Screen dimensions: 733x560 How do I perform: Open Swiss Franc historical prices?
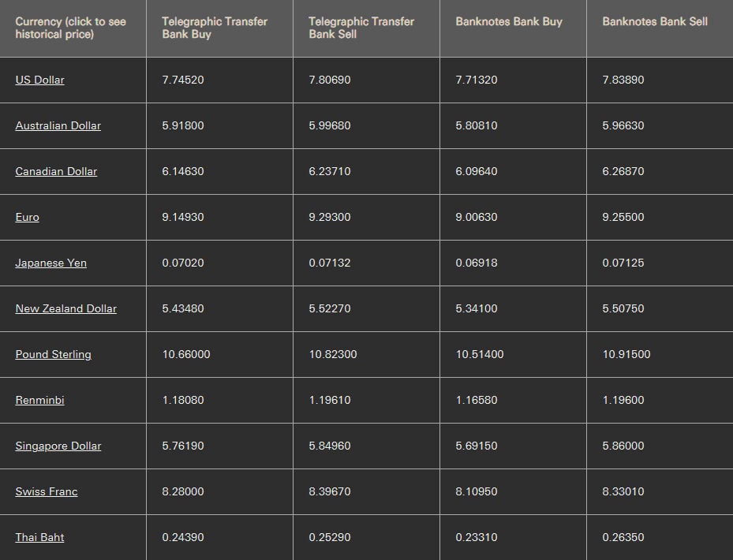(x=47, y=491)
